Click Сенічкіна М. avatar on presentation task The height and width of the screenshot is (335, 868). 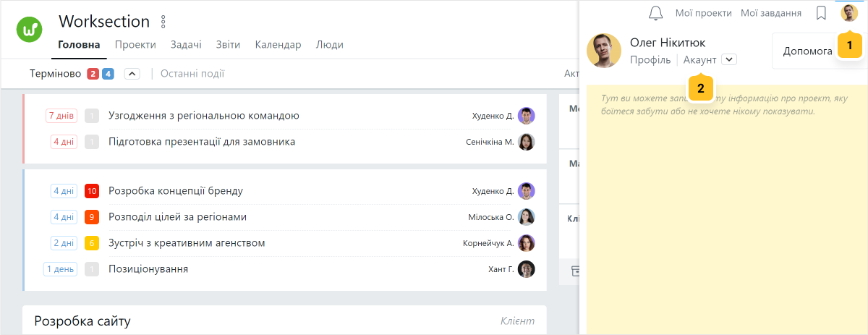tap(527, 142)
